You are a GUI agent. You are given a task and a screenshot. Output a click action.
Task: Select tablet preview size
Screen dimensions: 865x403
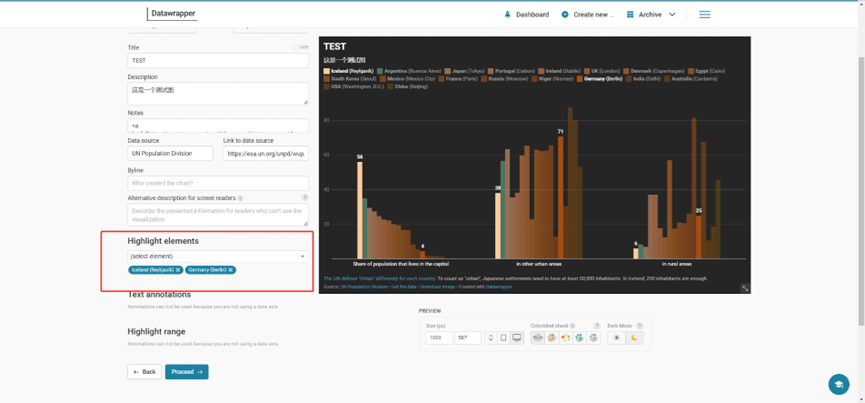pos(503,338)
